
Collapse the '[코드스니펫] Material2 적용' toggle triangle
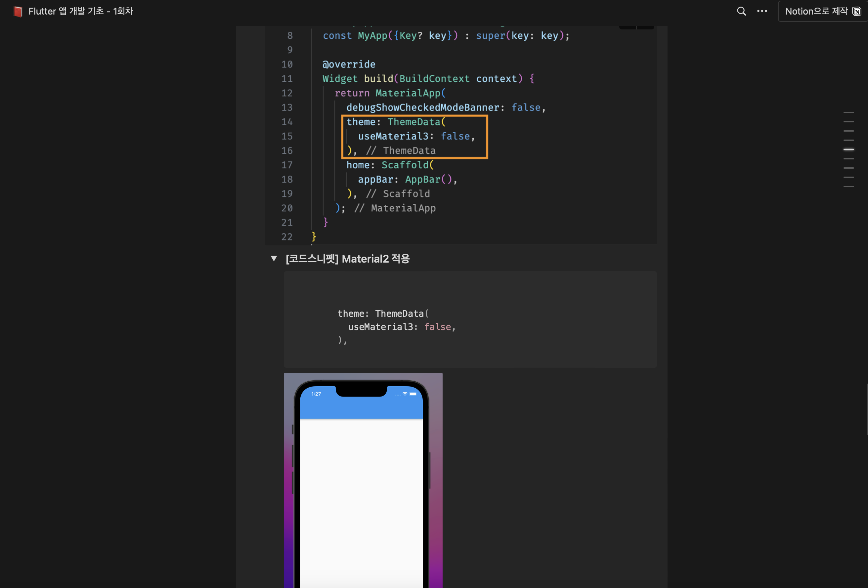click(x=274, y=258)
